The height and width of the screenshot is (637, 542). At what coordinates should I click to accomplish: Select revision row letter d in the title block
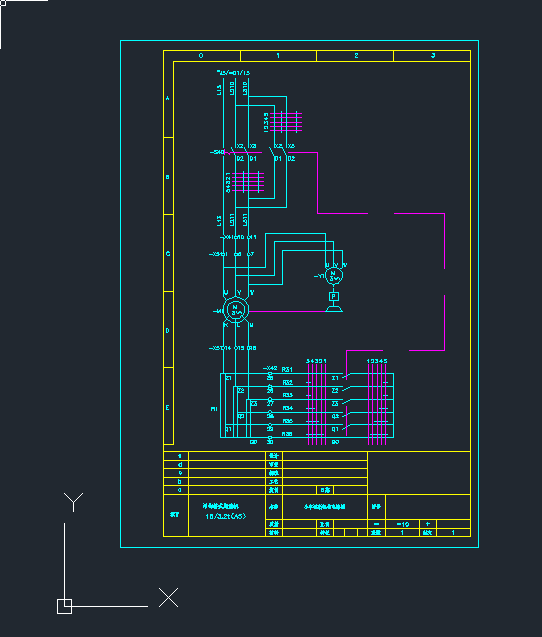pyautogui.click(x=180, y=464)
